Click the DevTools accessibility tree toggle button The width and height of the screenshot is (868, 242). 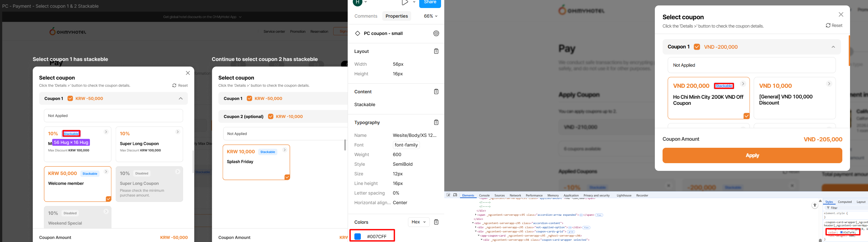pyautogui.click(x=815, y=205)
